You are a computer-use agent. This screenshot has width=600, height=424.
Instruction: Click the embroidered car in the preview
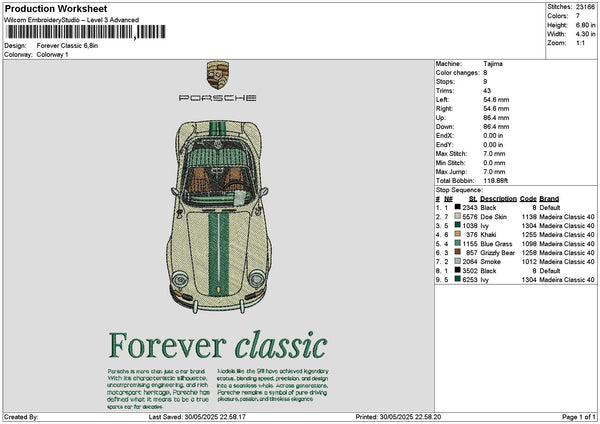[x=219, y=217]
